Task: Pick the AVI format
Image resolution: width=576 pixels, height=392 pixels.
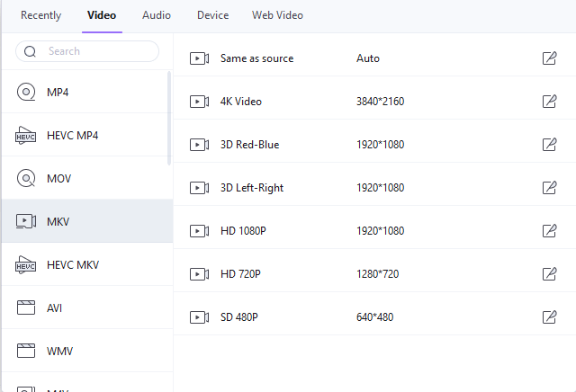Action: coord(55,308)
